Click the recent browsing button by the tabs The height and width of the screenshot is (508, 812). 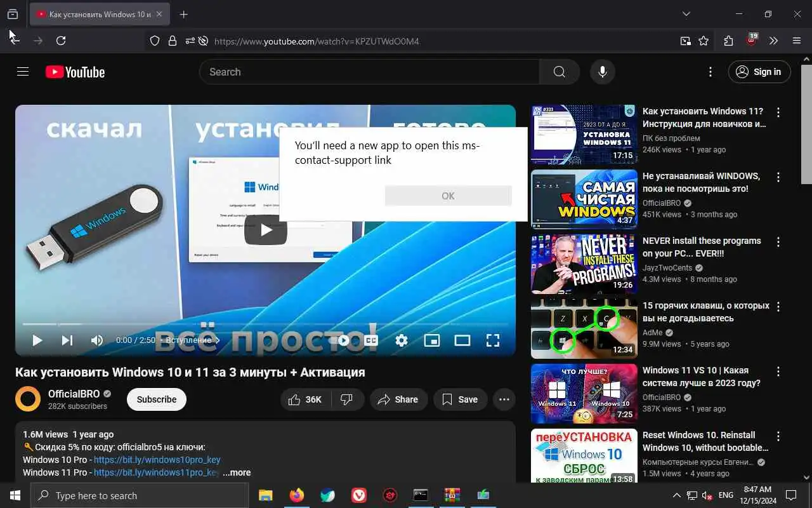coord(13,14)
